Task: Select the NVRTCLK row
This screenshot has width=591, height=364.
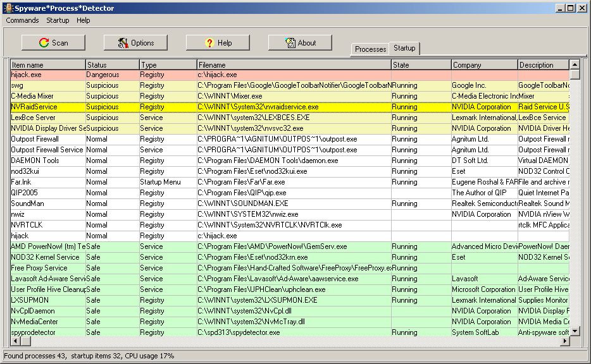Action: [289, 225]
